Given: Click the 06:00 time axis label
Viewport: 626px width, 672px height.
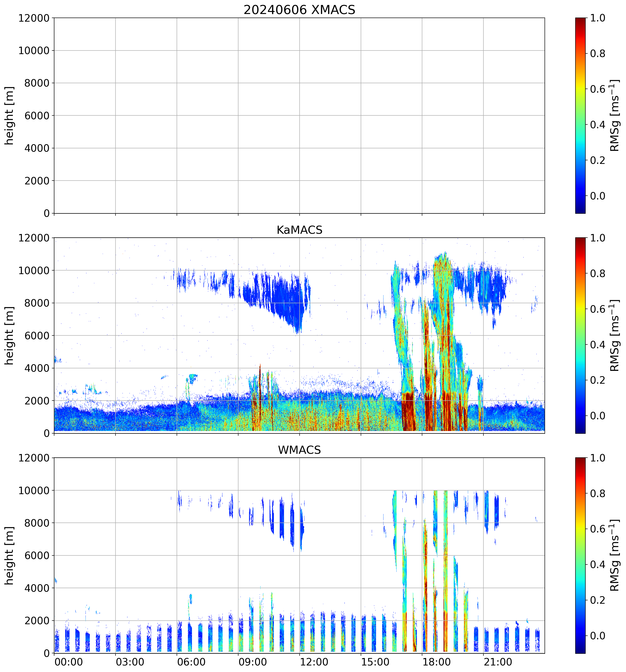Looking at the screenshot, I should (x=191, y=662).
